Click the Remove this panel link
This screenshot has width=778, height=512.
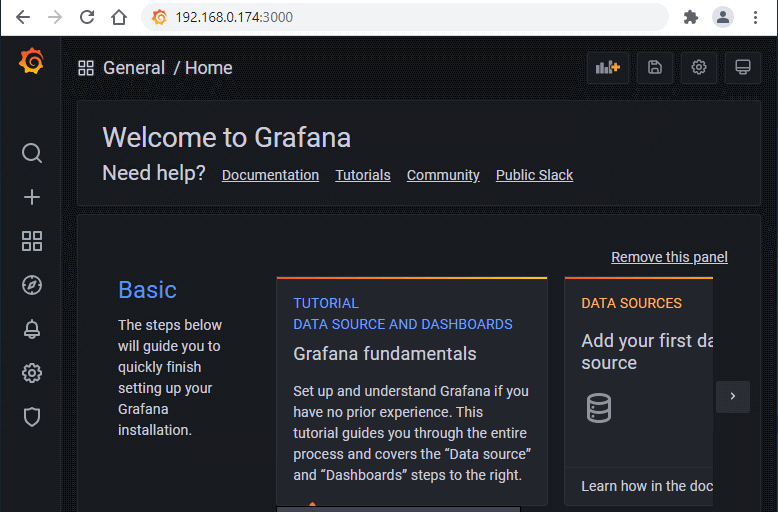[669, 257]
